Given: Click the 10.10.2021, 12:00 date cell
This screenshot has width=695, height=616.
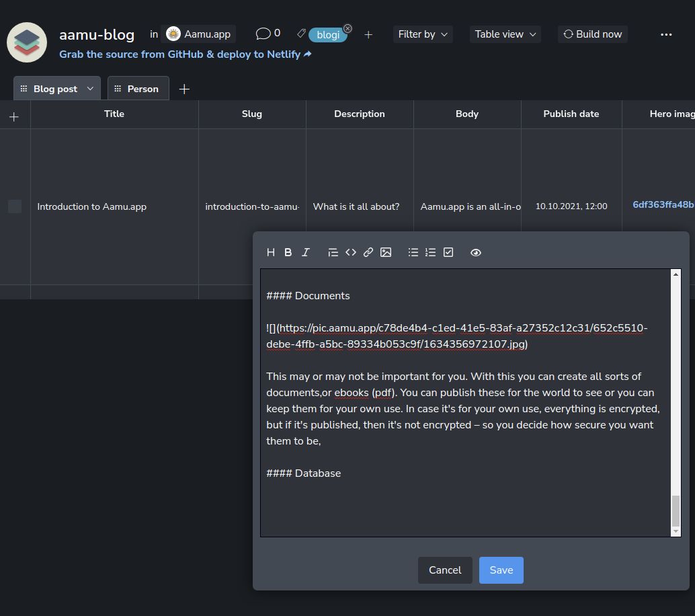Looking at the screenshot, I should click(x=571, y=206).
